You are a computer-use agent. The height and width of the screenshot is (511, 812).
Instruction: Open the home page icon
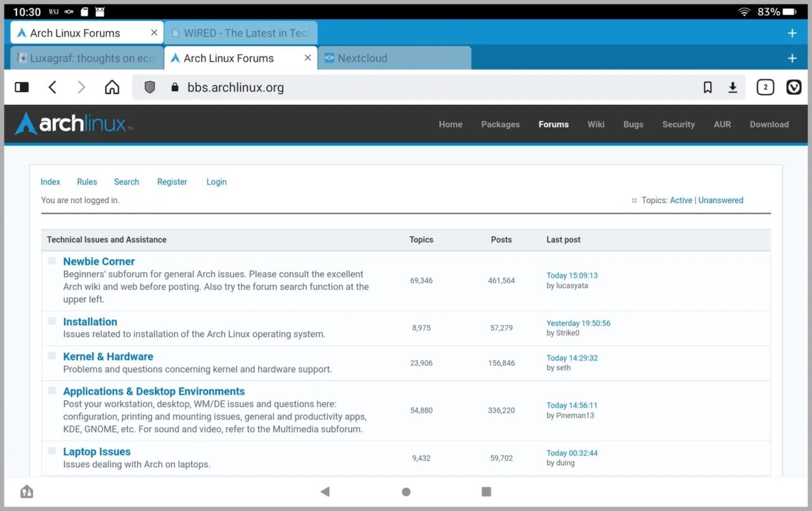tap(112, 88)
